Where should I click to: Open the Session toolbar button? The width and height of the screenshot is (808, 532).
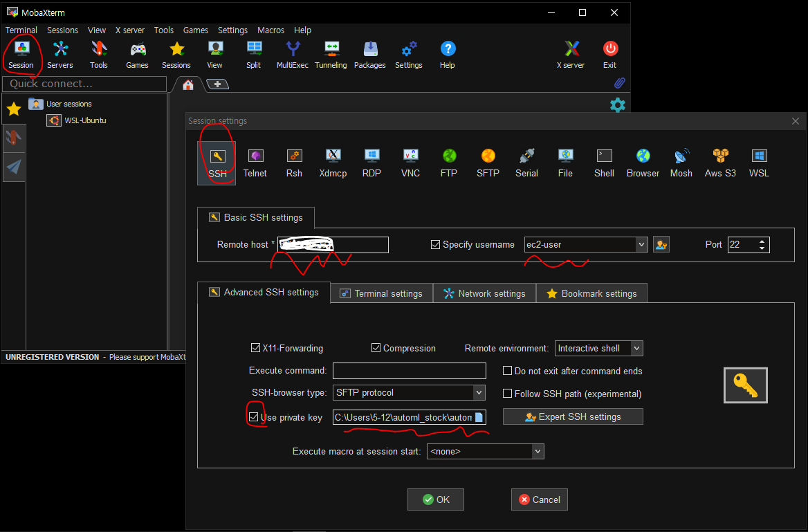coord(21,55)
